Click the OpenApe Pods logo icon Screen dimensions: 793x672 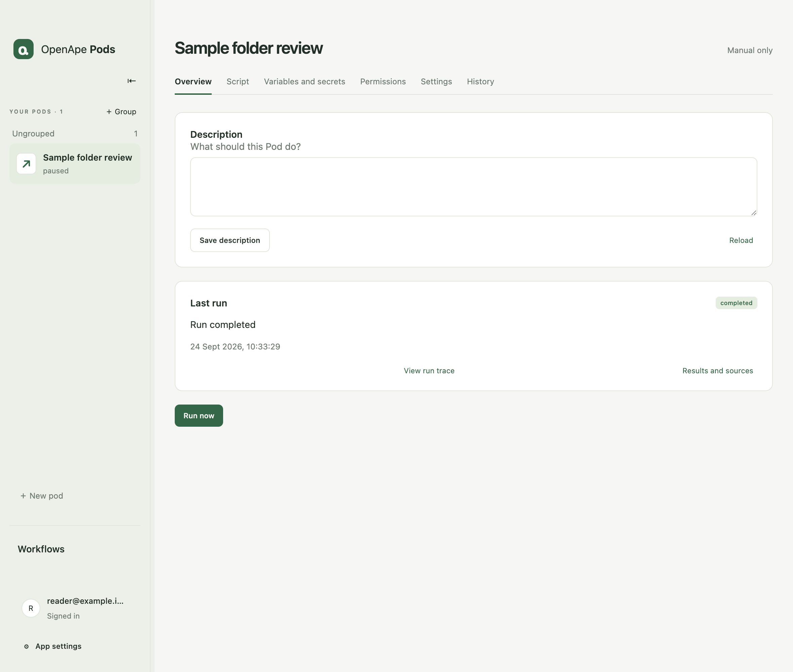[x=23, y=49]
